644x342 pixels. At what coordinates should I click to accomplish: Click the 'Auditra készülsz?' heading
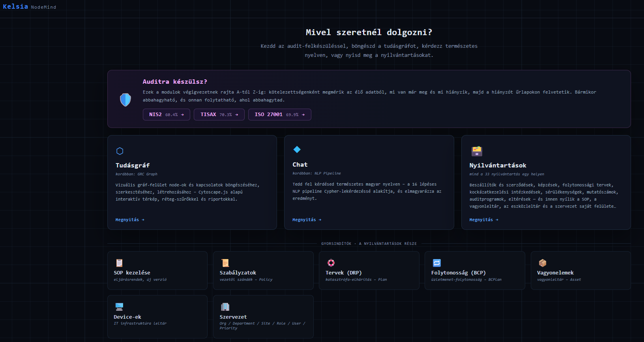coord(175,81)
